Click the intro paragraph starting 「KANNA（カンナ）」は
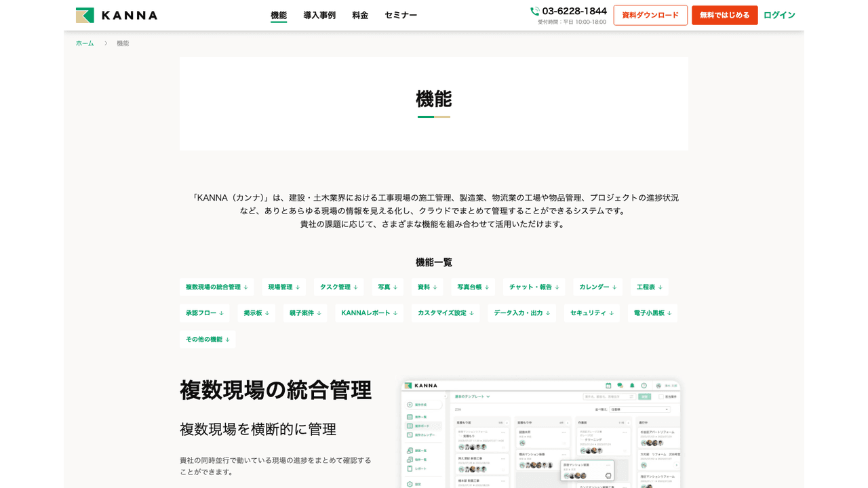The image size is (868, 488). [434, 211]
